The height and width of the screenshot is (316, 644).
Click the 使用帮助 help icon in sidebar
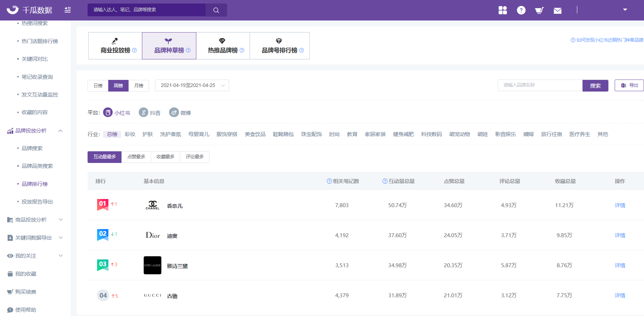[10, 310]
